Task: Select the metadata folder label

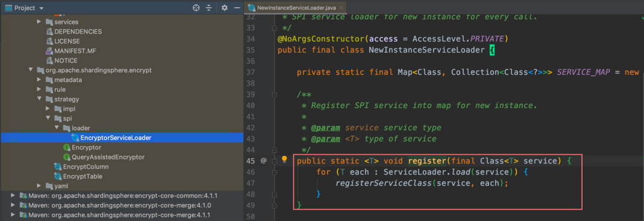Action: (68, 80)
